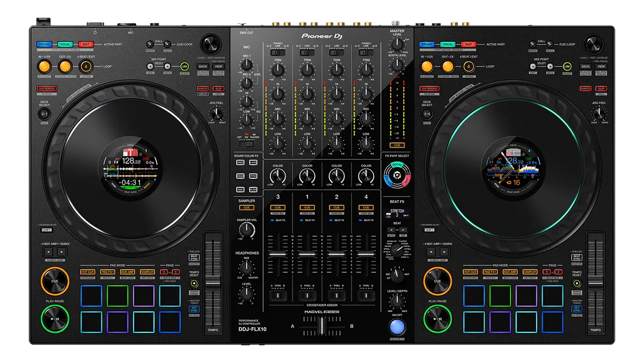Click the right deck TEMPO slider
Screen dimensions: 644x363
[x=595, y=282]
